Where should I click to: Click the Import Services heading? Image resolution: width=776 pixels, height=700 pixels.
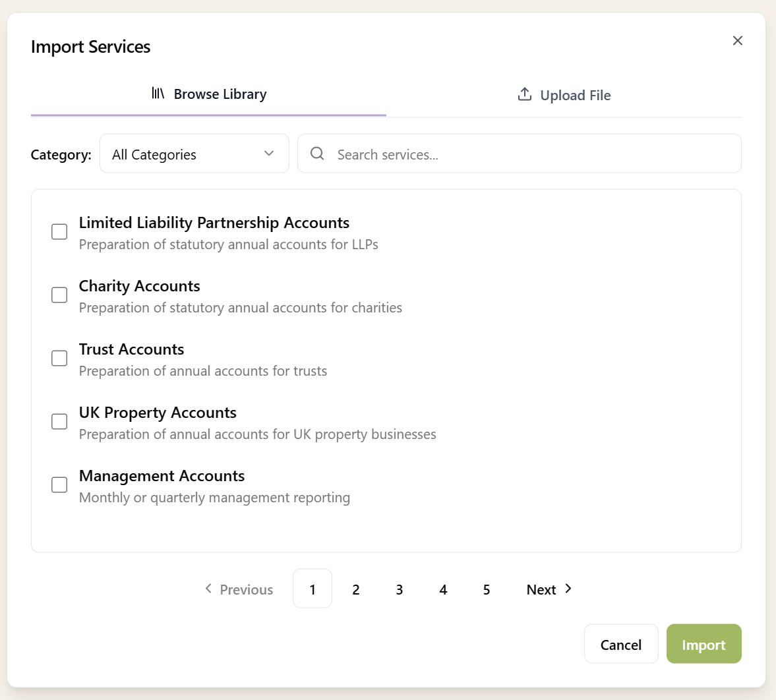point(90,47)
